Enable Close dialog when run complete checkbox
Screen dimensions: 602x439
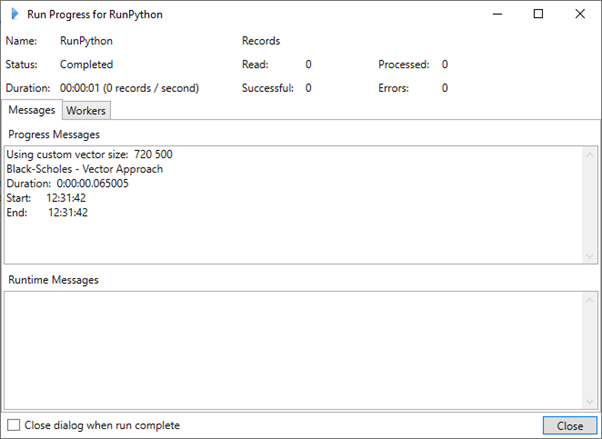point(13,425)
